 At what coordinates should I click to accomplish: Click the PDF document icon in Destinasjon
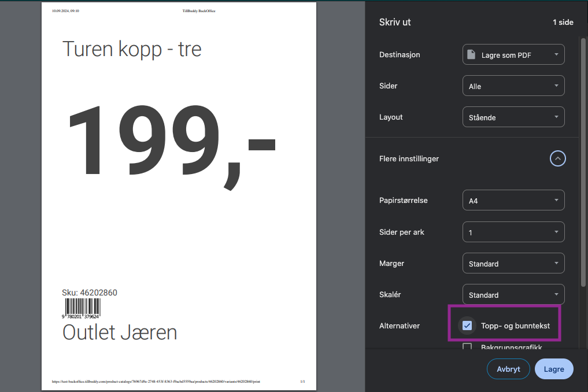[471, 54]
